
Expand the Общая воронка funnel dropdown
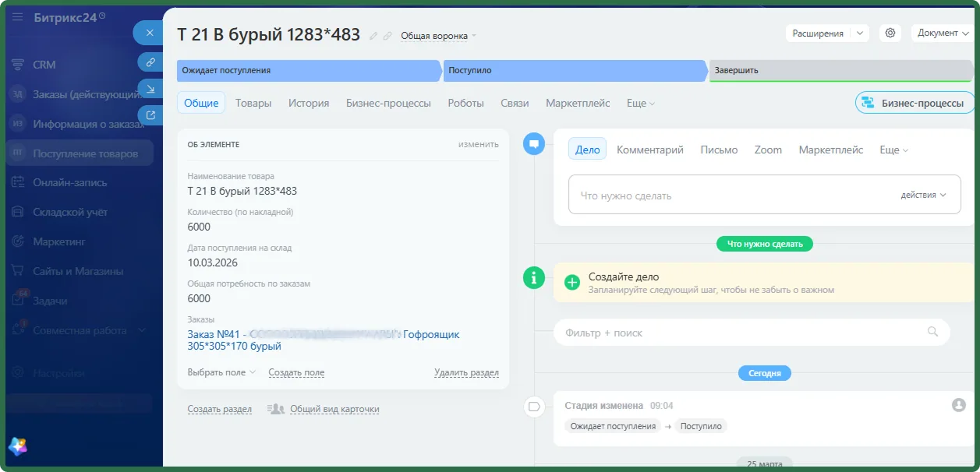point(438,36)
